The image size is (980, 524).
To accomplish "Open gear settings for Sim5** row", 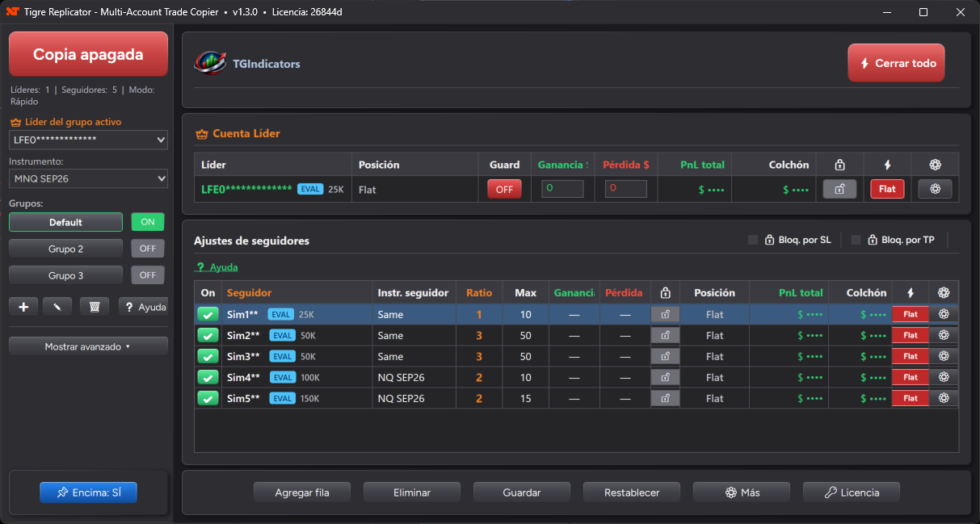I will 944,398.
